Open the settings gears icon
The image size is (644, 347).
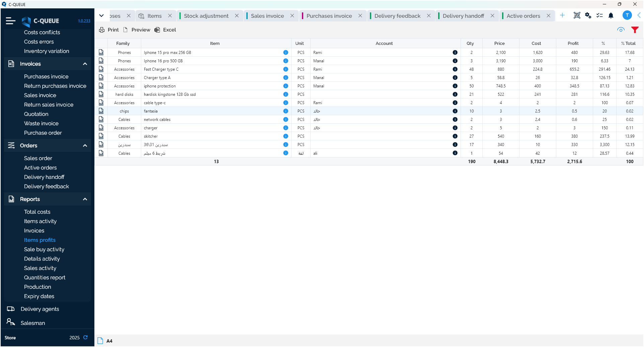coord(588,16)
